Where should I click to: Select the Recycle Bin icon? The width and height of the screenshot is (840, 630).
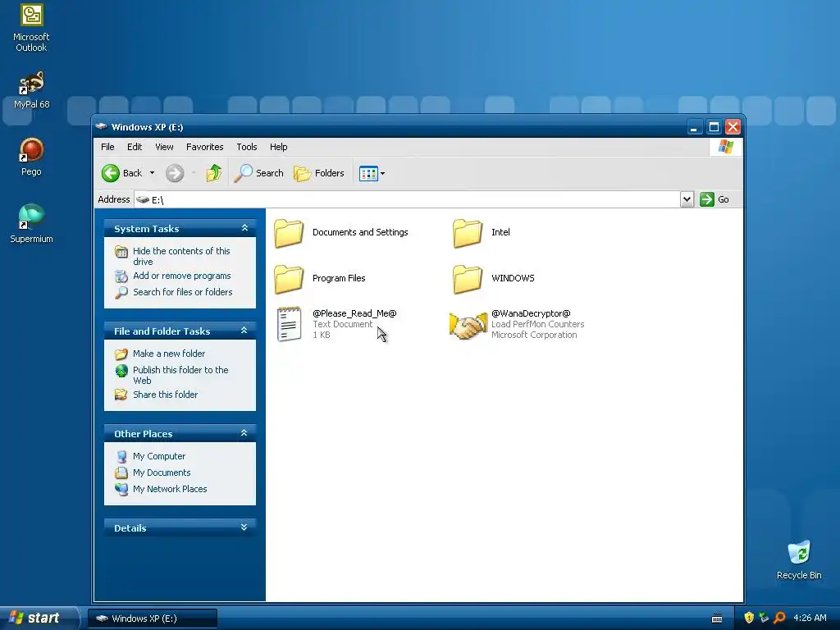click(799, 559)
